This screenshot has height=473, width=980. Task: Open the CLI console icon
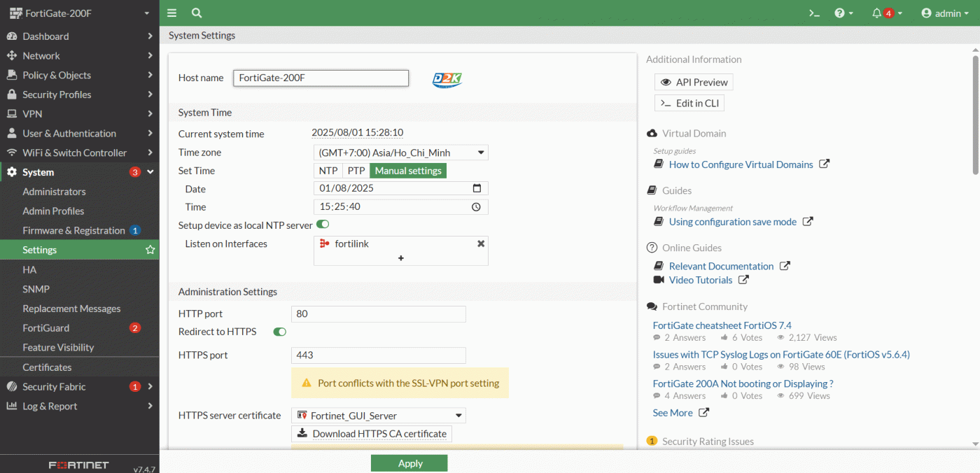pyautogui.click(x=814, y=13)
